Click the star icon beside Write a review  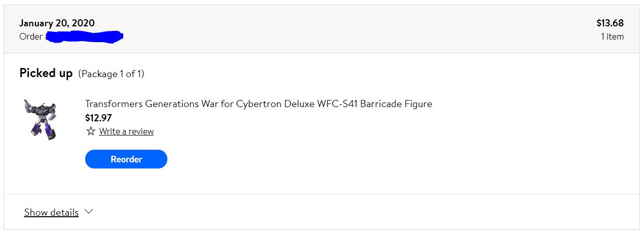click(91, 131)
